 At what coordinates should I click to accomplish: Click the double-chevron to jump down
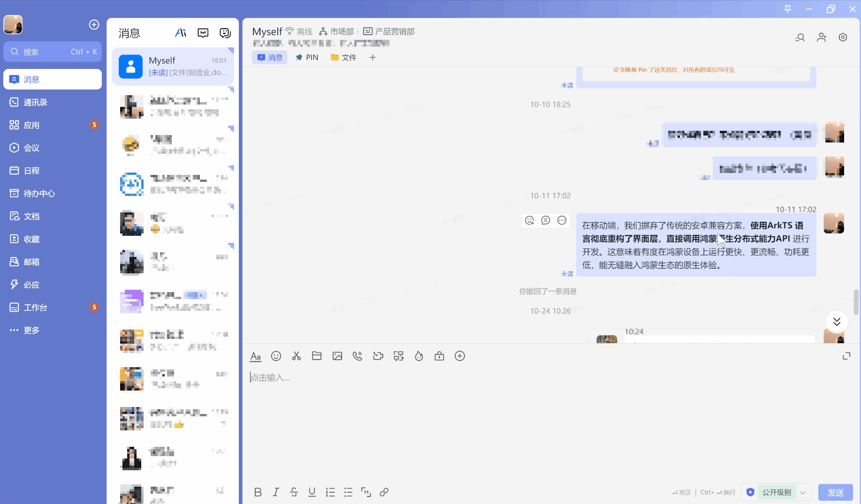pos(836,321)
